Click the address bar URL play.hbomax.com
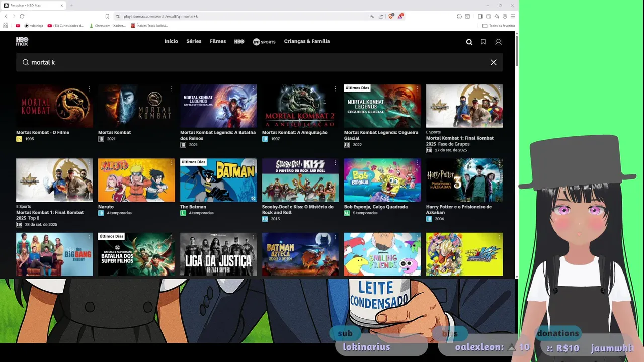 point(160,16)
